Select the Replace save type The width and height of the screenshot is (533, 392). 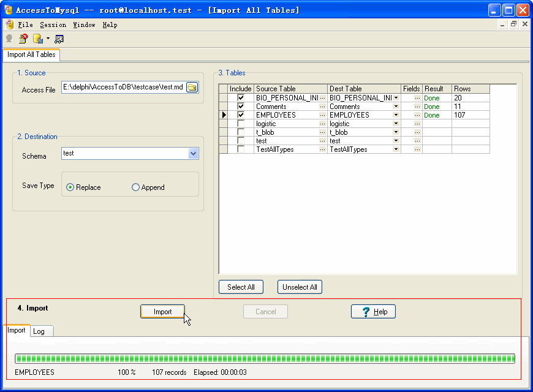pyautogui.click(x=70, y=187)
